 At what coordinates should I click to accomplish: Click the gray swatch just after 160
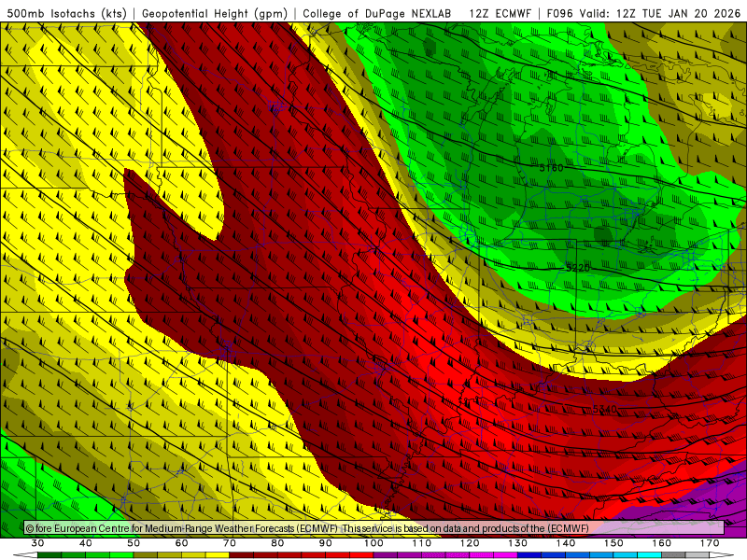(673, 555)
